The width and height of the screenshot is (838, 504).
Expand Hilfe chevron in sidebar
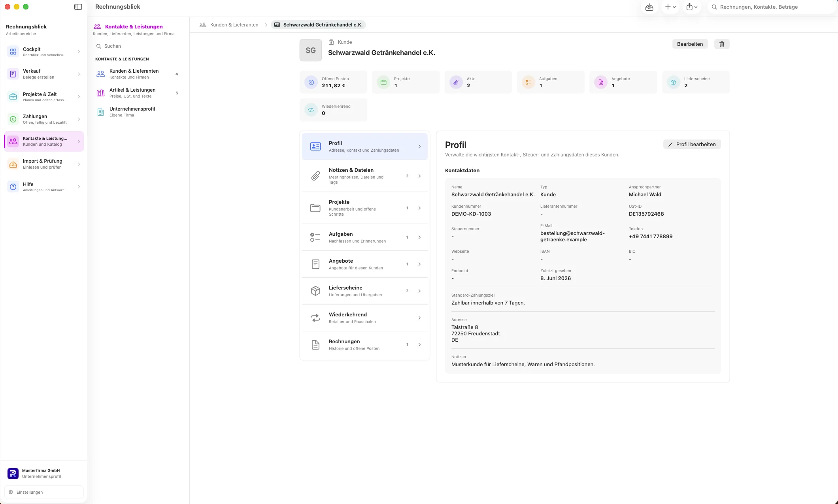[79, 187]
